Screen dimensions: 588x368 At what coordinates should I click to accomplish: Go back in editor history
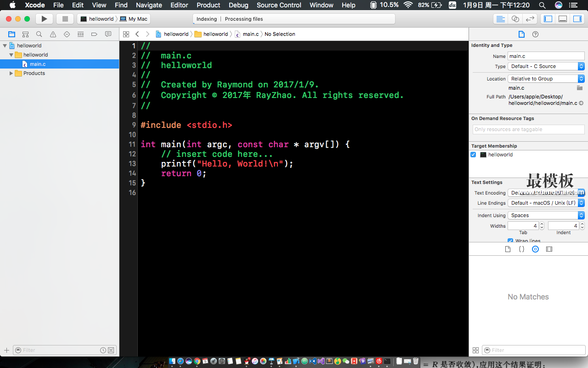pos(137,34)
